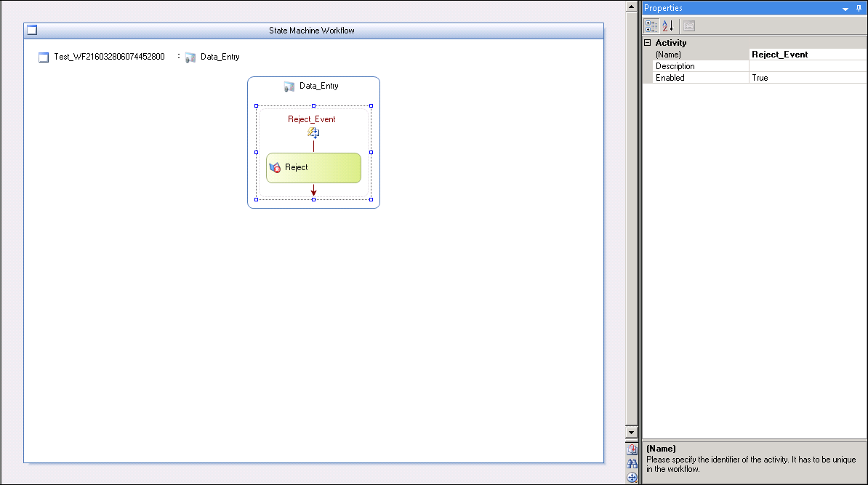Click the binoculars zoom icon
Screen dimensions: 868x485
(632, 463)
